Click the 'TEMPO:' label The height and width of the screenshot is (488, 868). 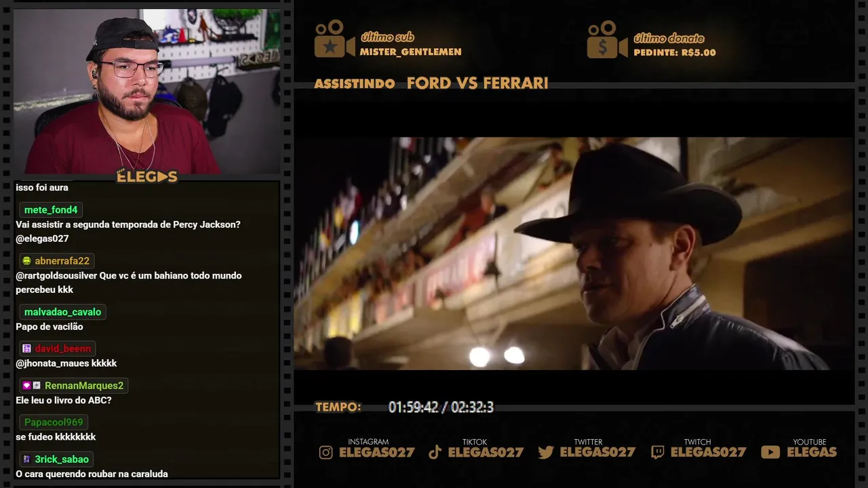(338, 407)
